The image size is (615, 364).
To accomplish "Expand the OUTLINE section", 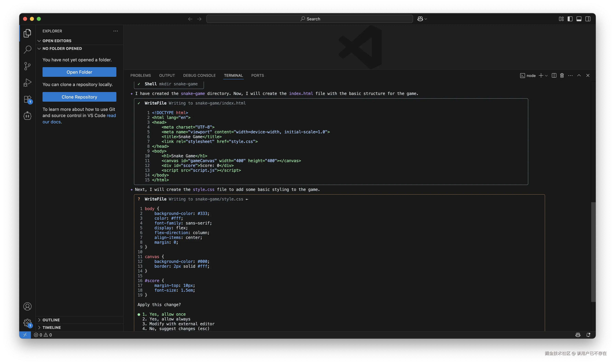I will click(x=51, y=320).
